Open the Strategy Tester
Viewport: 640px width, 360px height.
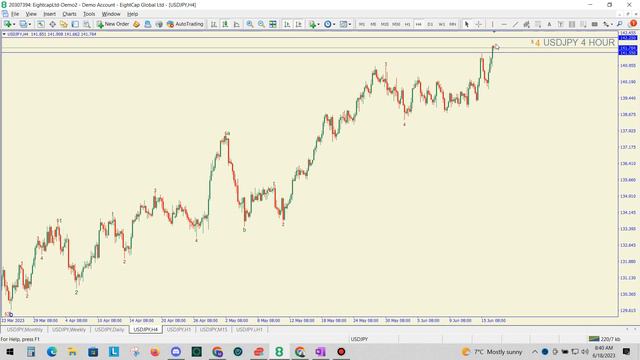pos(87,24)
